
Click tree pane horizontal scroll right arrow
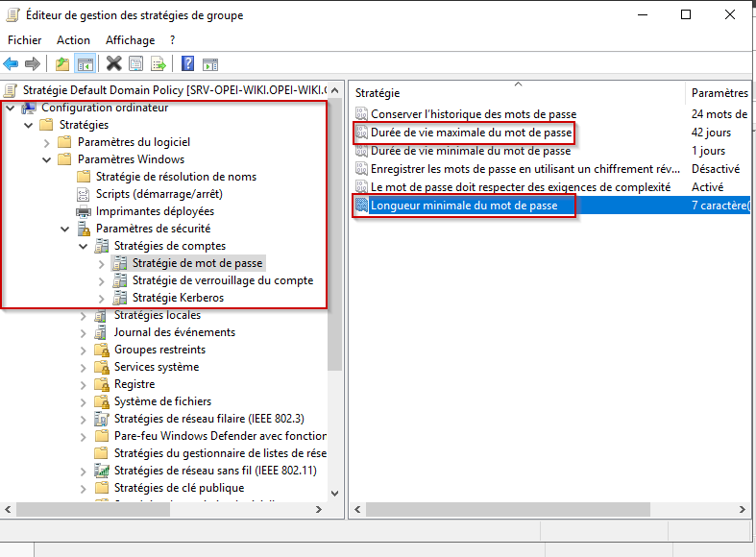click(318, 509)
